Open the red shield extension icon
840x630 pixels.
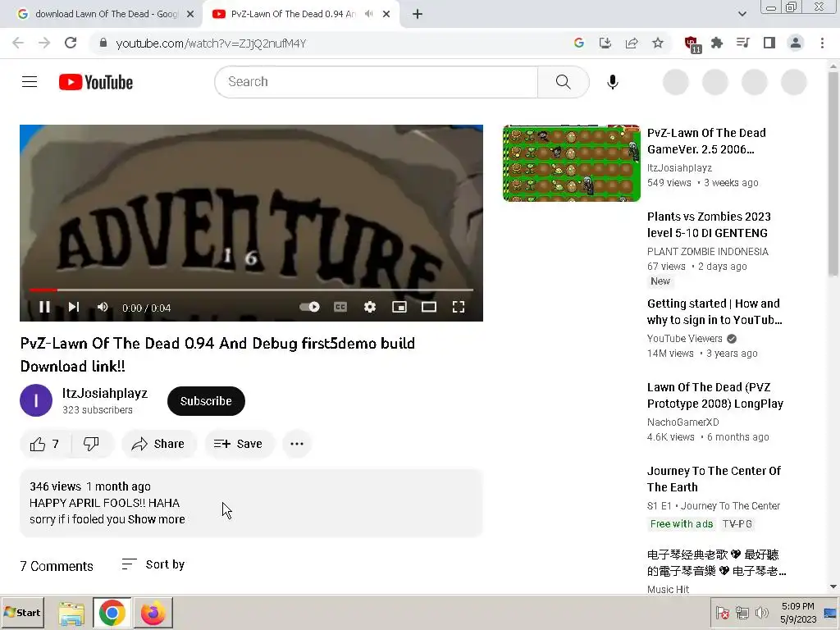tap(692, 43)
